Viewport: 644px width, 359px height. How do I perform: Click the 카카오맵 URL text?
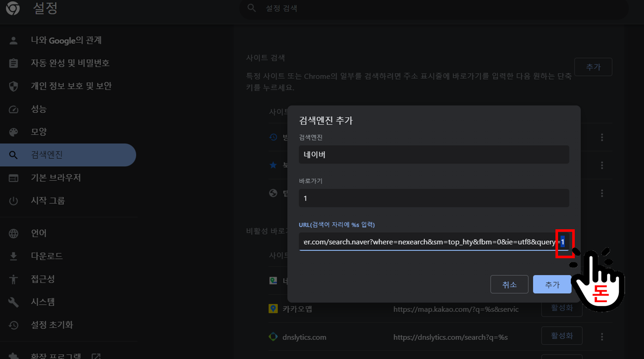[456, 309]
